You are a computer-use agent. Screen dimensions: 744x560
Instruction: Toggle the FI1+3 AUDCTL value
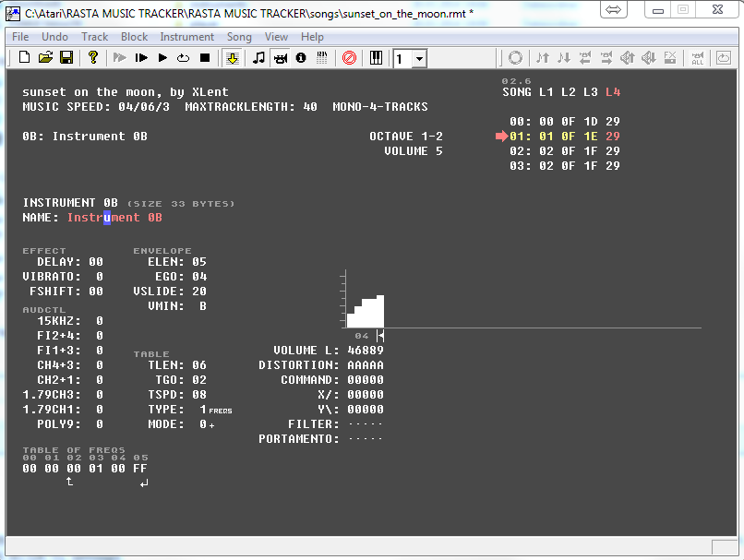tap(100, 351)
